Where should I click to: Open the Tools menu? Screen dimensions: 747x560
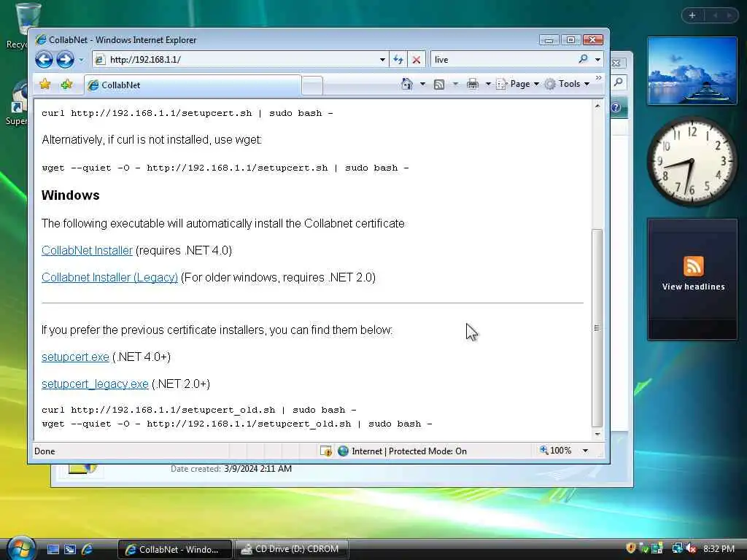pos(568,84)
